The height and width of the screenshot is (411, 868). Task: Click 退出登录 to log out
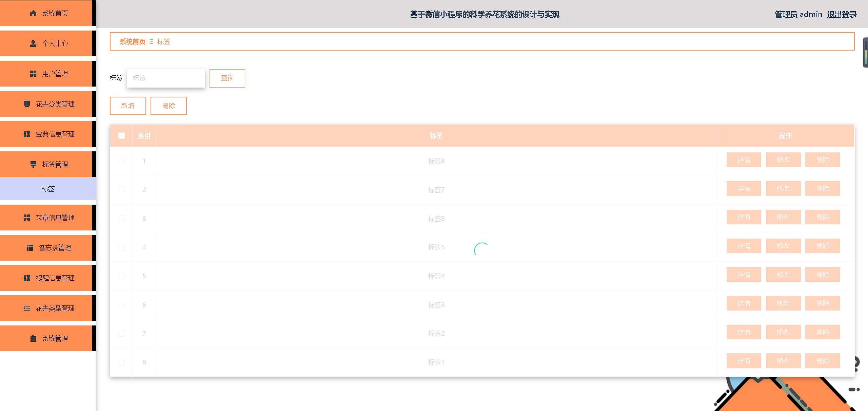coord(842,14)
